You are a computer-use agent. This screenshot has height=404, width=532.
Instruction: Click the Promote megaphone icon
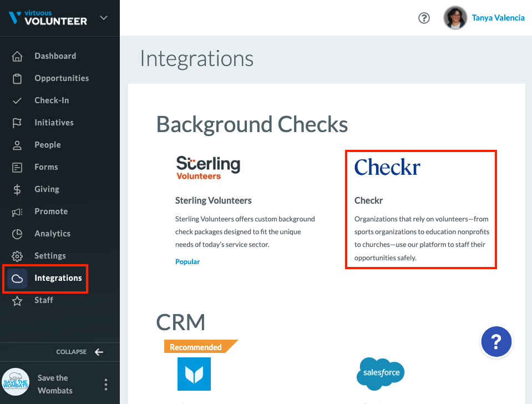(17, 212)
